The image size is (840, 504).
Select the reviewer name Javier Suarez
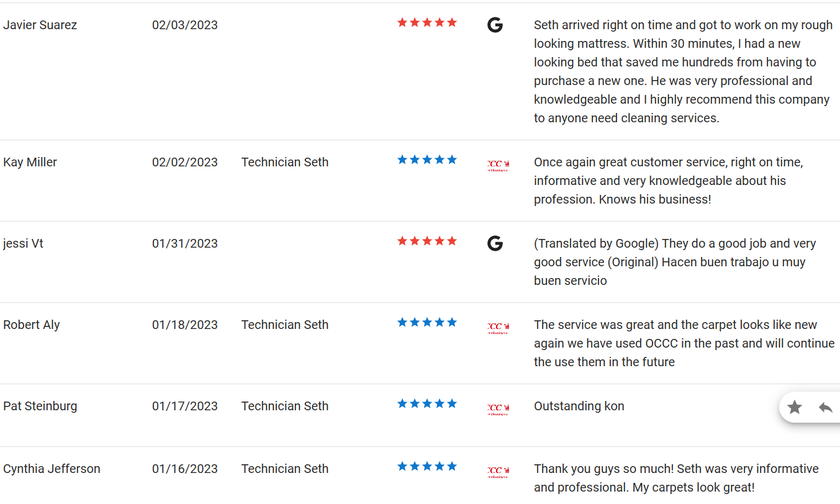coord(40,25)
